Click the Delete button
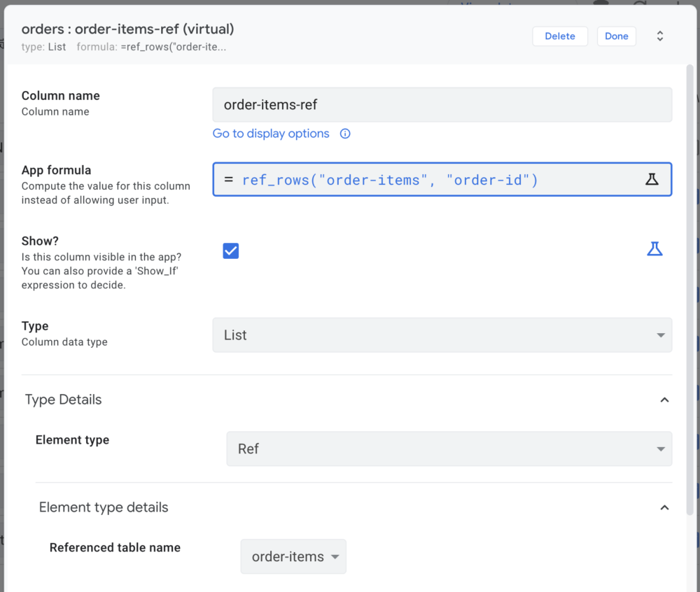The height and width of the screenshot is (592, 700). coord(559,36)
